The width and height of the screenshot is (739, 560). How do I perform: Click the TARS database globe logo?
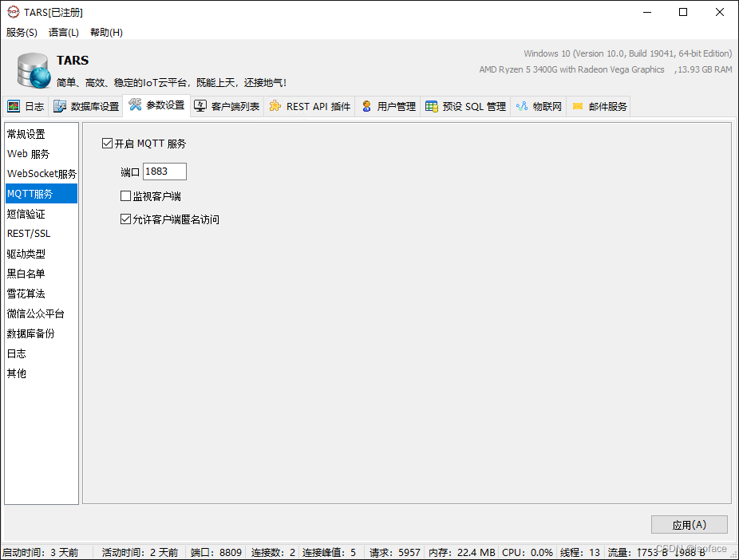tap(34, 71)
